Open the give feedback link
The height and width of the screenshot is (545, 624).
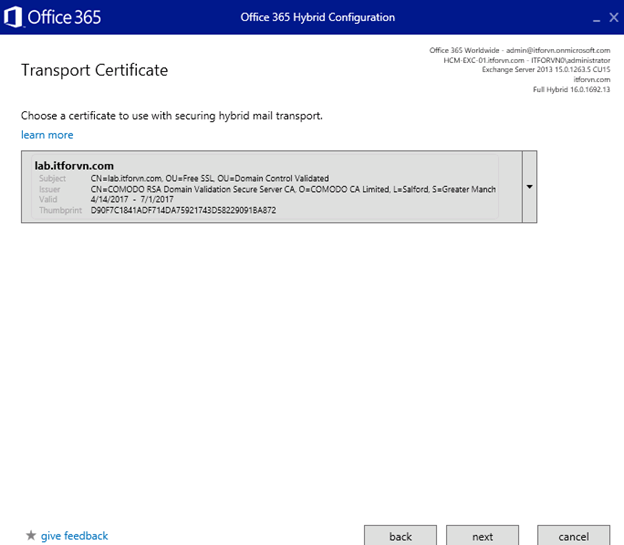[74, 536]
